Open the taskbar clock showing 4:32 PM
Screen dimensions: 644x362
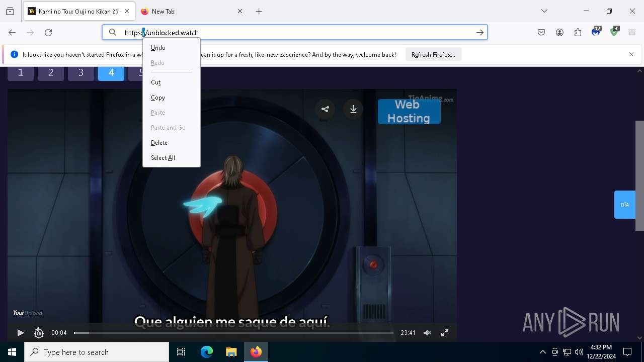[601, 352]
